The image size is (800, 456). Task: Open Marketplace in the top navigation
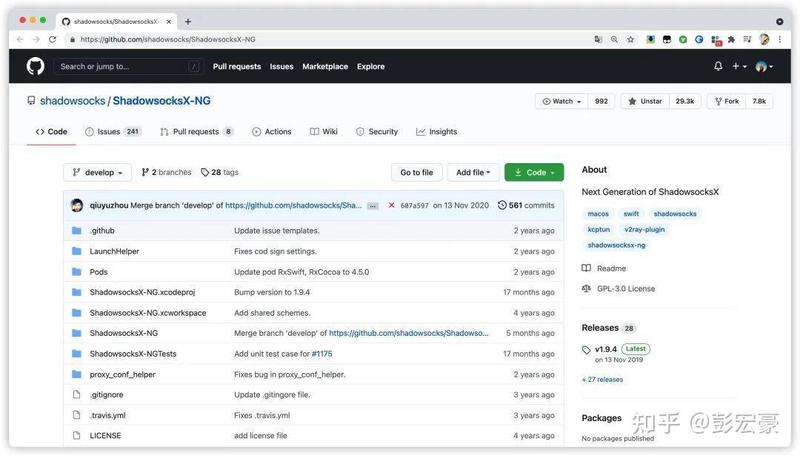click(x=325, y=66)
